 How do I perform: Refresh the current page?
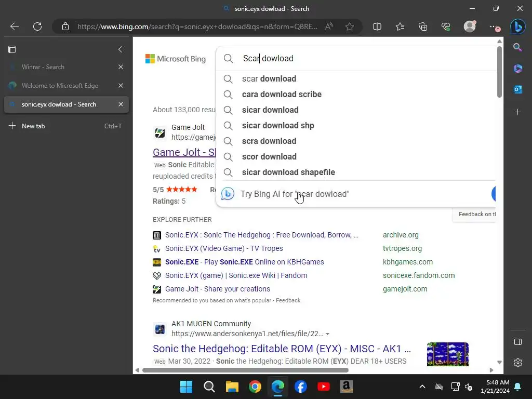[x=37, y=26]
